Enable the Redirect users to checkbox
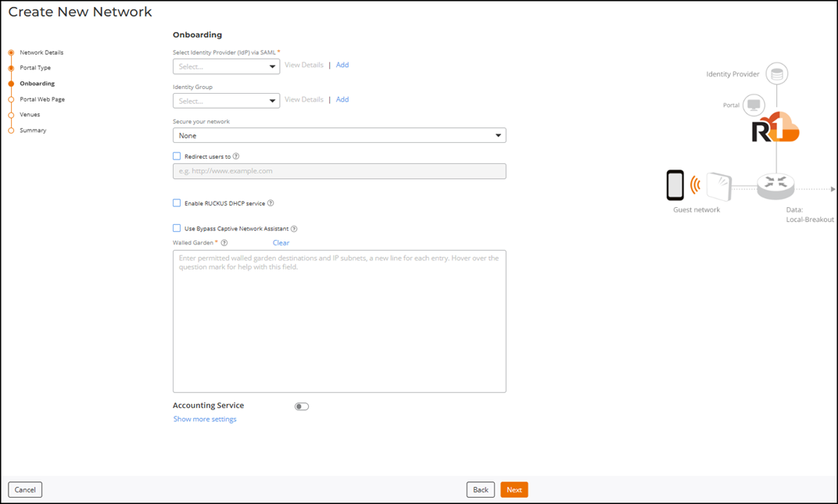838x504 pixels. [177, 156]
